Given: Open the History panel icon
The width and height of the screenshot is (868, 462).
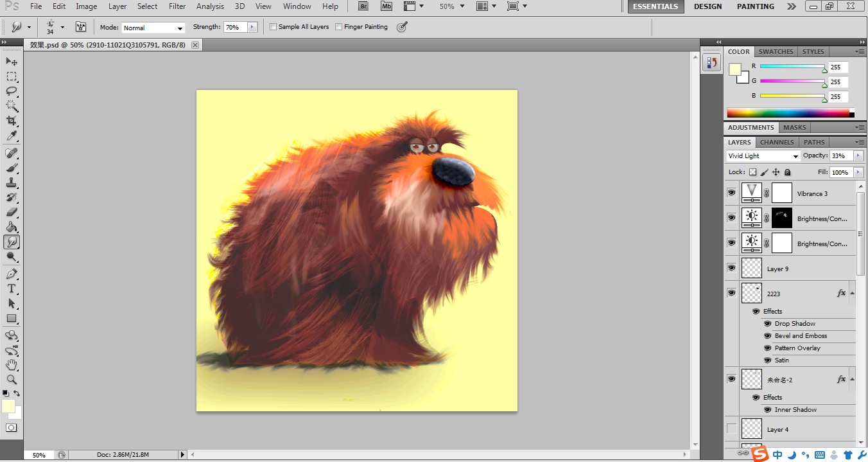Looking at the screenshot, I should 711,62.
